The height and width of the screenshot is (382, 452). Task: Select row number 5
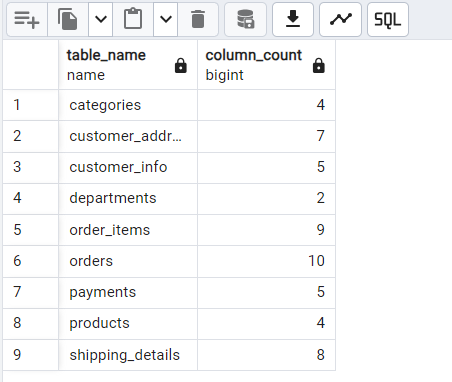coord(31,230)
